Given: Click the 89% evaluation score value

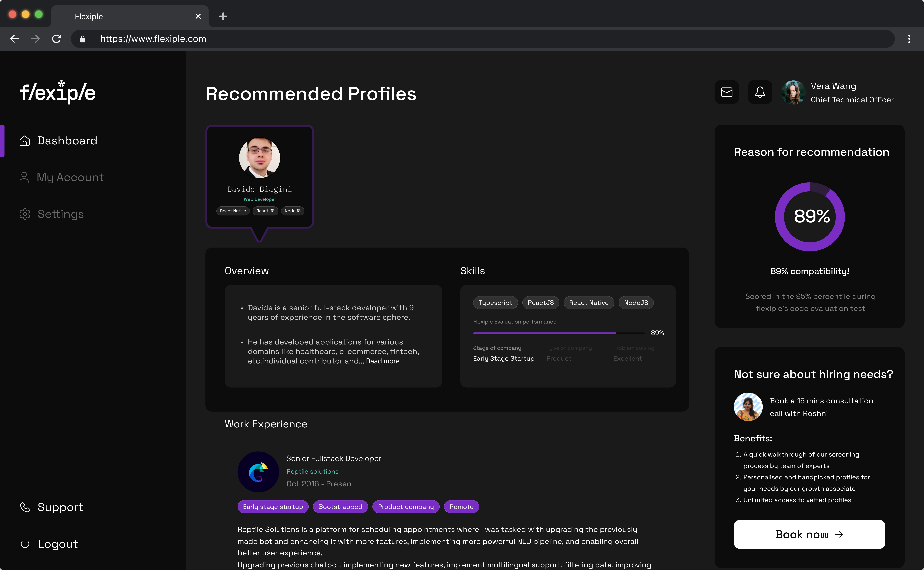Looking at the screenshot, I should pyautogui.click(x=657, y=333).
